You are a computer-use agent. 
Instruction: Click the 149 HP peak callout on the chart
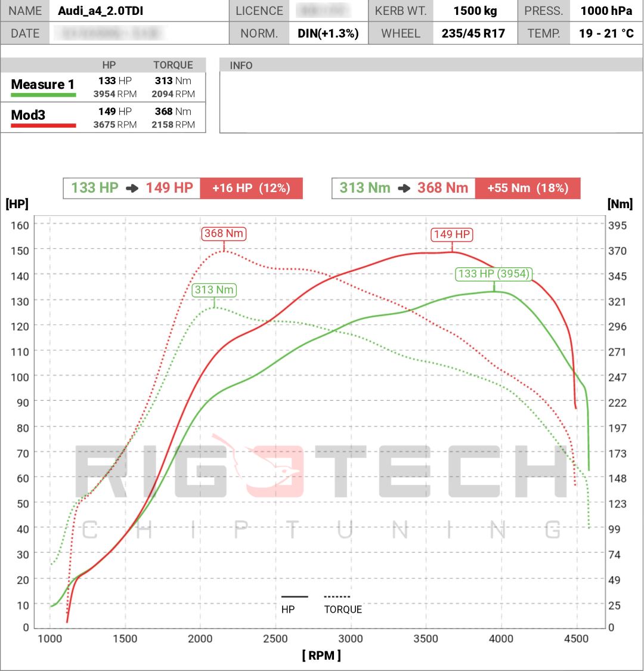pos(452,234)
